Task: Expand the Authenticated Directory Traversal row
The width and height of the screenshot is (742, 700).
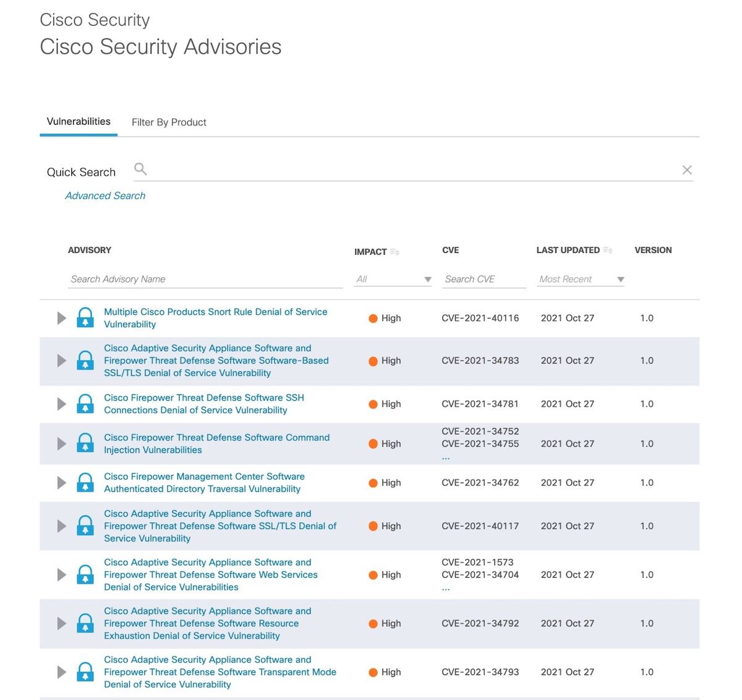Action: point(61,482)
